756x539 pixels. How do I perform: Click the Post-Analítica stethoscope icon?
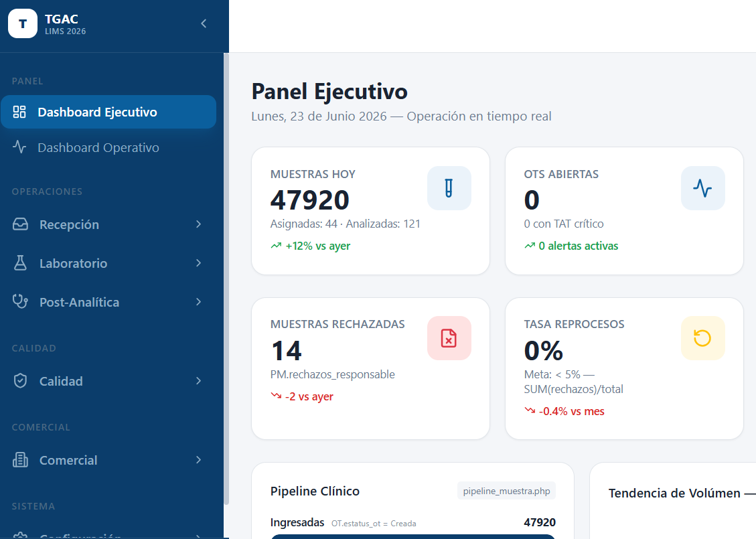(20, 302)
